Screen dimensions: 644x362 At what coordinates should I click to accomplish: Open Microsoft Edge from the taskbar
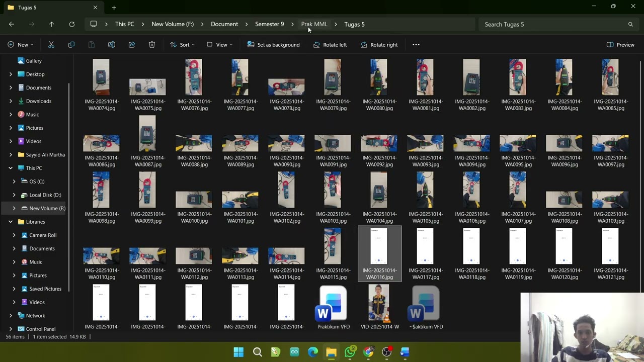313,352
